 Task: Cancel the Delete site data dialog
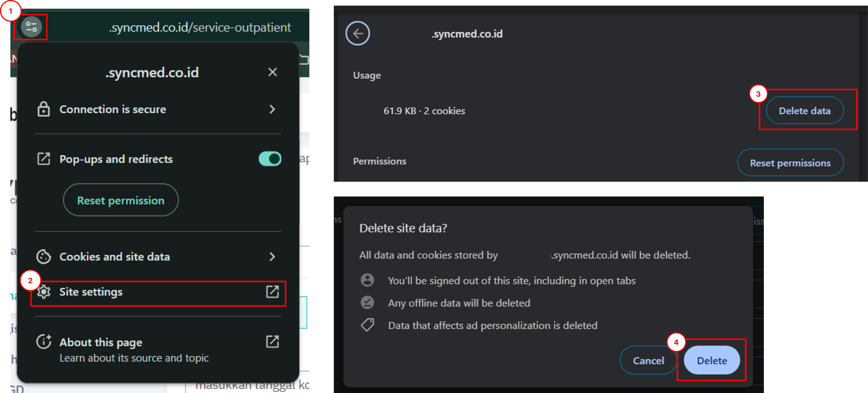click(648, 360)
